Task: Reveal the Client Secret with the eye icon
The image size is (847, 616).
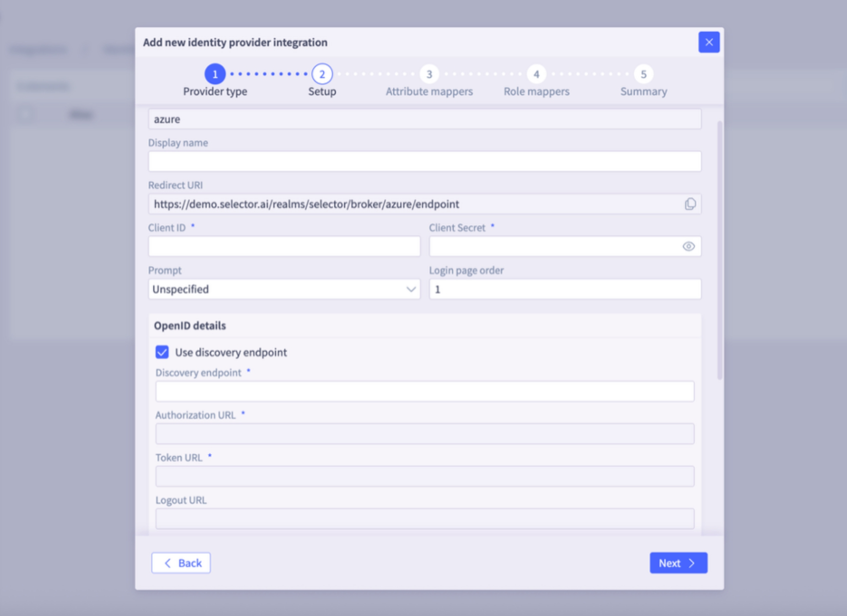Action: (690, 246)
